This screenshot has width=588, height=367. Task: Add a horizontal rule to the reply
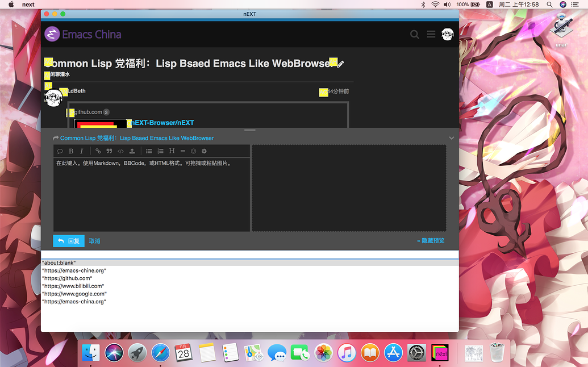[182, 151]
